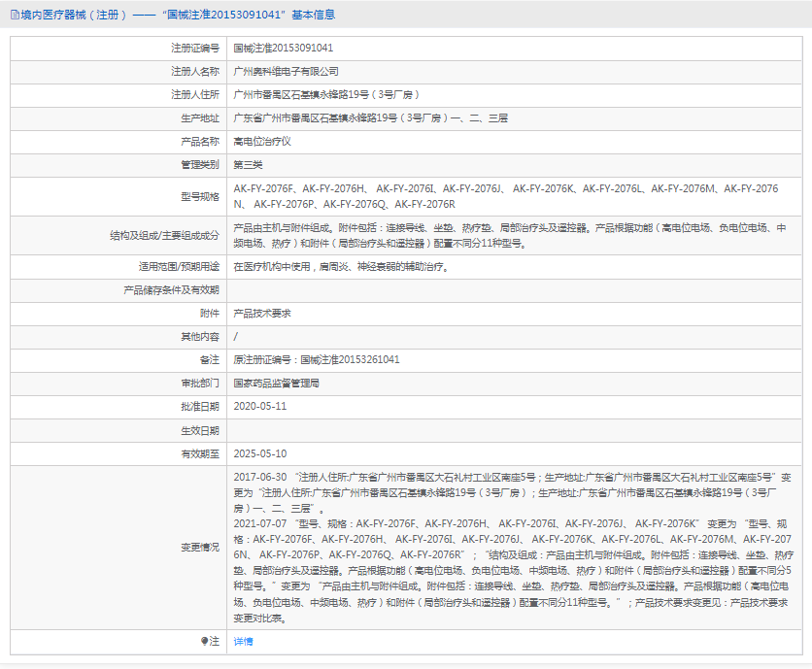Click the 注册人名称 row label
The height and width of the screenshot is (669, 812).
tap(195, 72)
